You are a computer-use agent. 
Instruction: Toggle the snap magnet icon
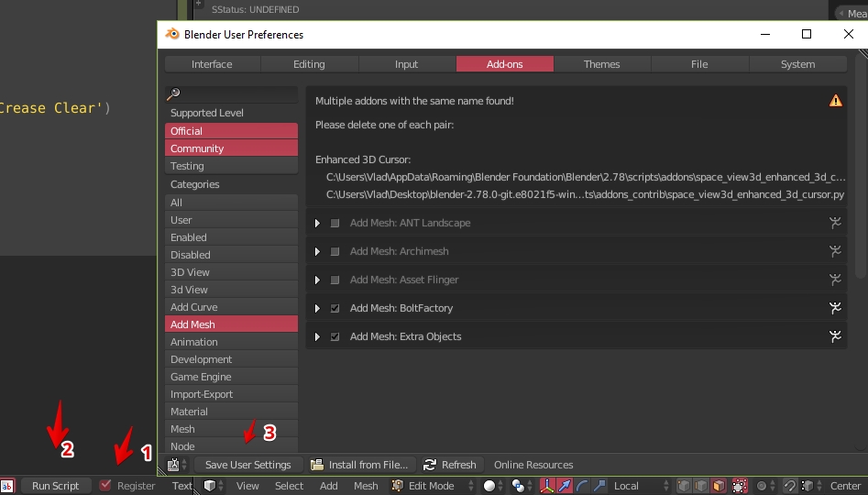point(789,486)
